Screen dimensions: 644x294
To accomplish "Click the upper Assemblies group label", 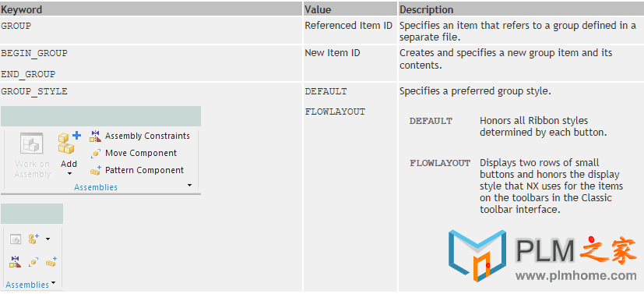I will [x=96, y=187].
